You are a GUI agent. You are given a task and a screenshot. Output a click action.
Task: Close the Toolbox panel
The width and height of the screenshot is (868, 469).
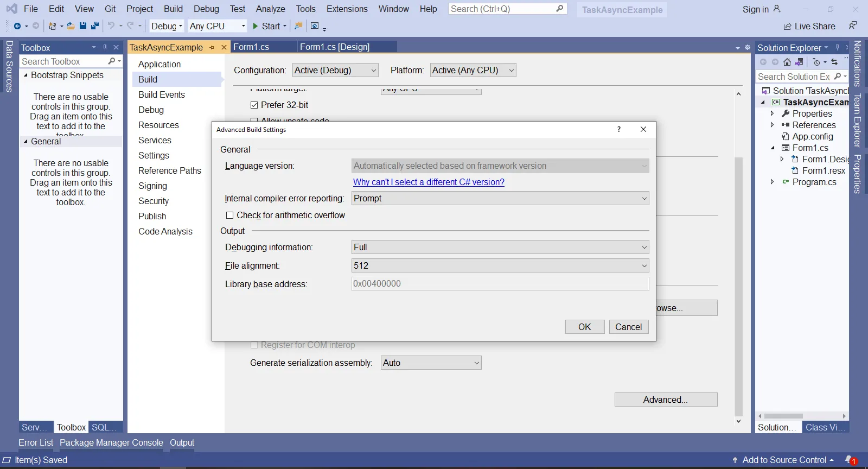point(116,47)
